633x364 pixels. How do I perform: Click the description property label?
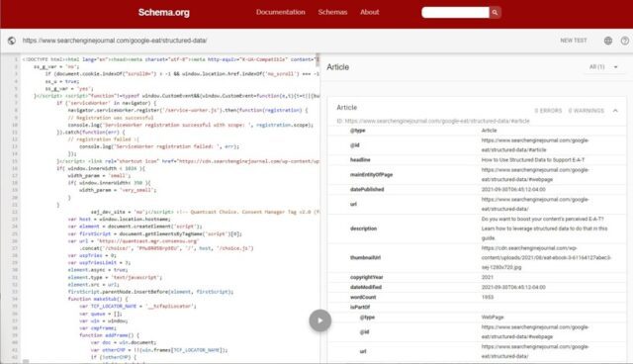[x=363, y=228]
